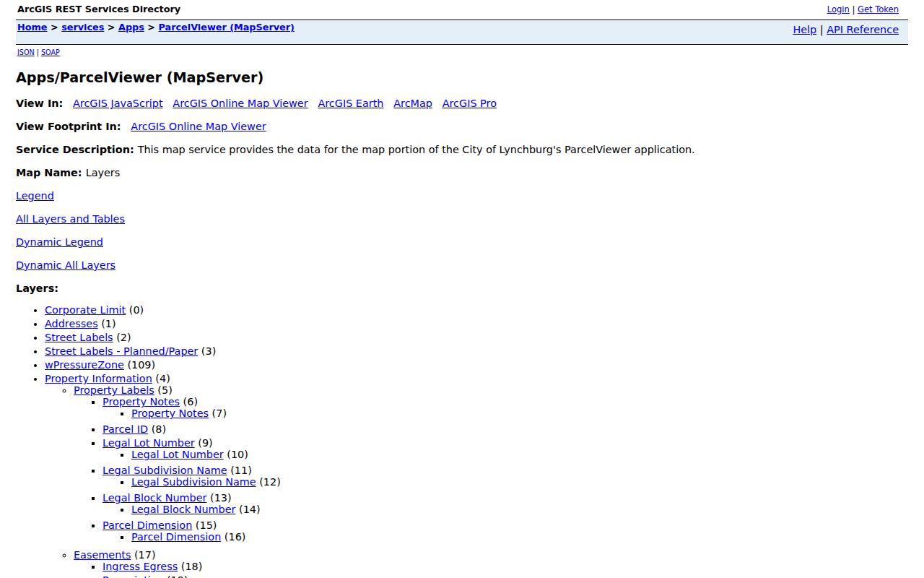Open the Property Labels sublayer

click(114, 390)
